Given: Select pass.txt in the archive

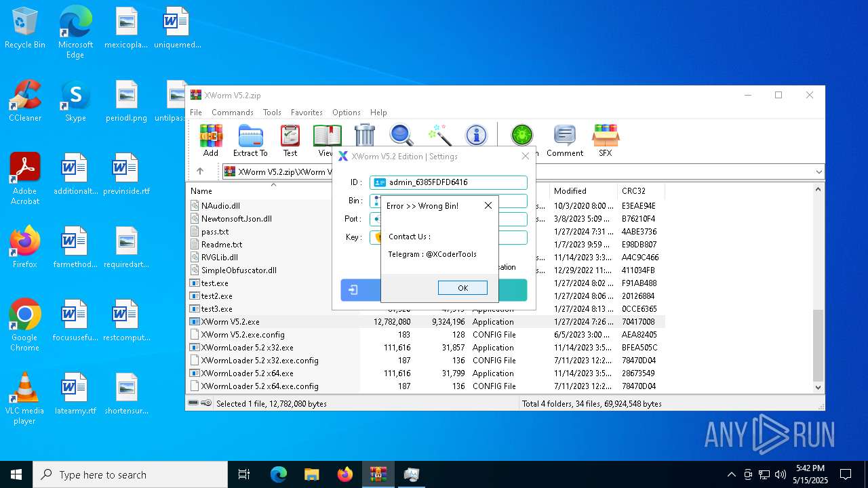Looking at the screenshot, I should click(215, 232).
